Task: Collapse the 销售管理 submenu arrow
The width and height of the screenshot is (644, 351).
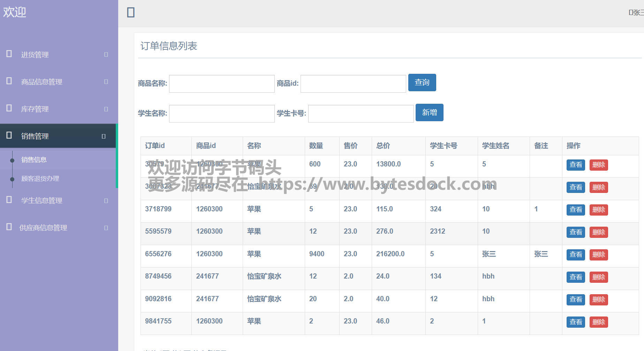Action: tap(104, 136)
